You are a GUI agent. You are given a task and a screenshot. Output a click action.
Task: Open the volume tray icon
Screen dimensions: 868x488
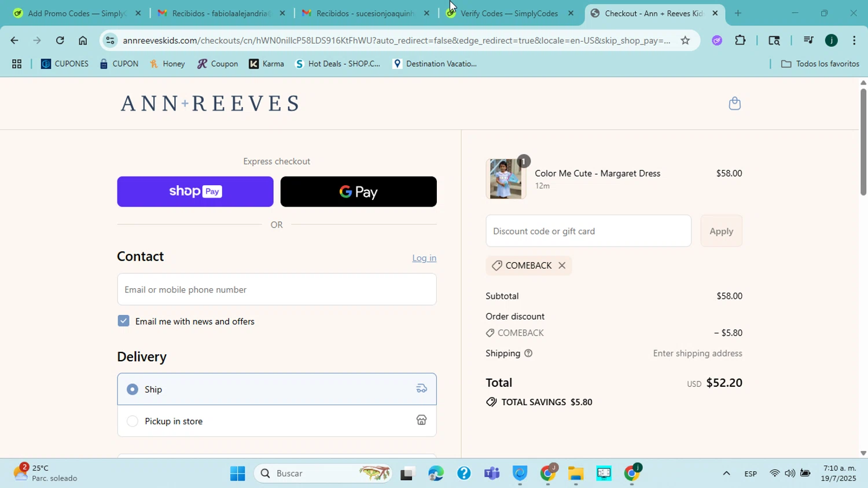point(789,474)
